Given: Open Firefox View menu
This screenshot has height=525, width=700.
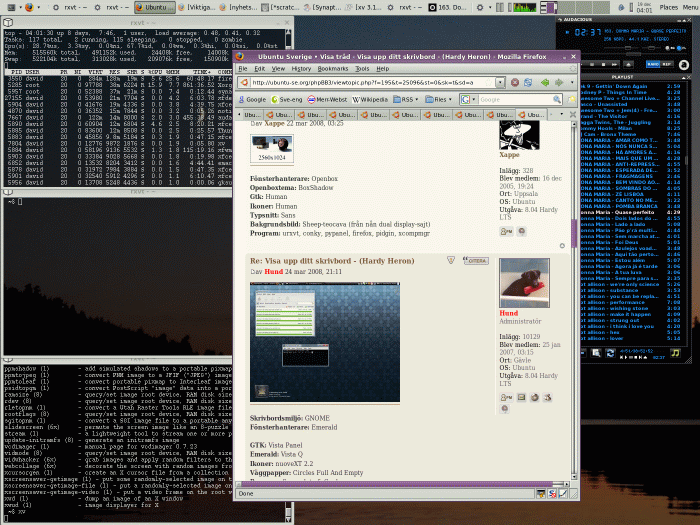Looking at the screenshot, I should pos(278,69).
